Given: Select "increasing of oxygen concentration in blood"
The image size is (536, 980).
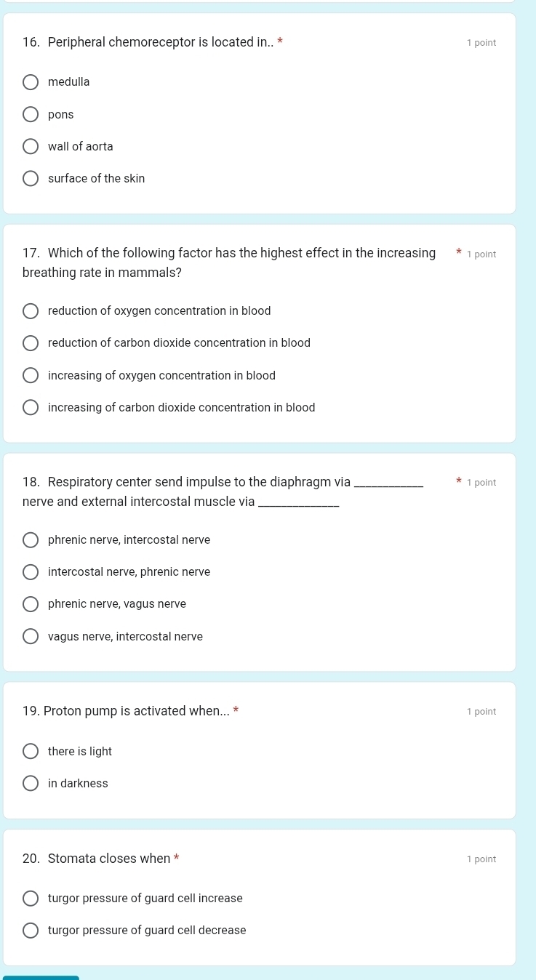Looking at the screenshot, I should pos(31,375).
